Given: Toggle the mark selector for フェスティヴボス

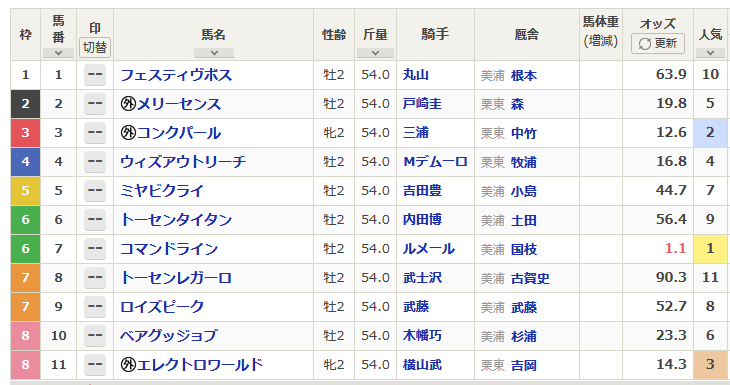Looking at the screenshot, I should pos(95,75).
